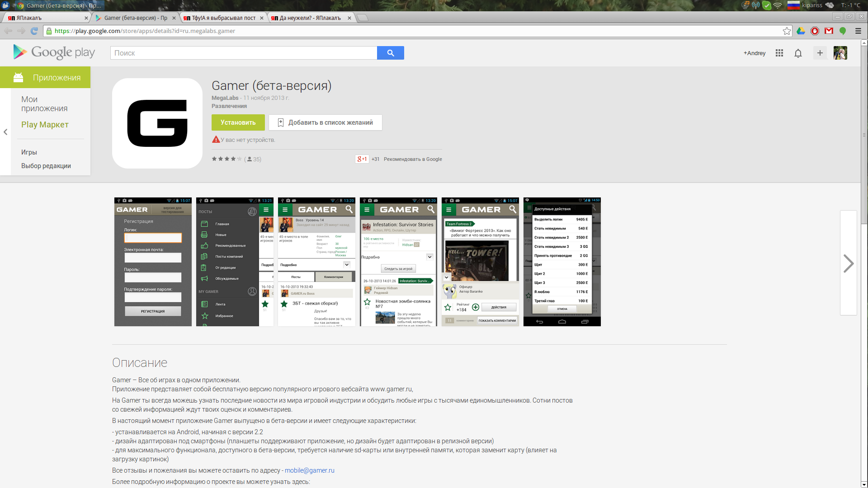
Task: Open the Boss profile screenshot thumbnail
Action: click(316, 262)
